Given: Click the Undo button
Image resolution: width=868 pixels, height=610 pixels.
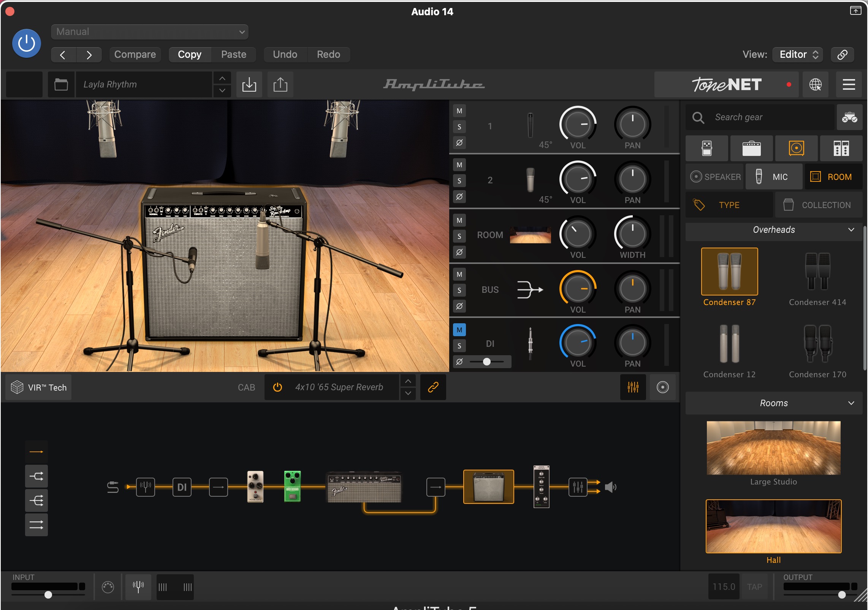Looking at the screenshot, I should pos(285,54).
